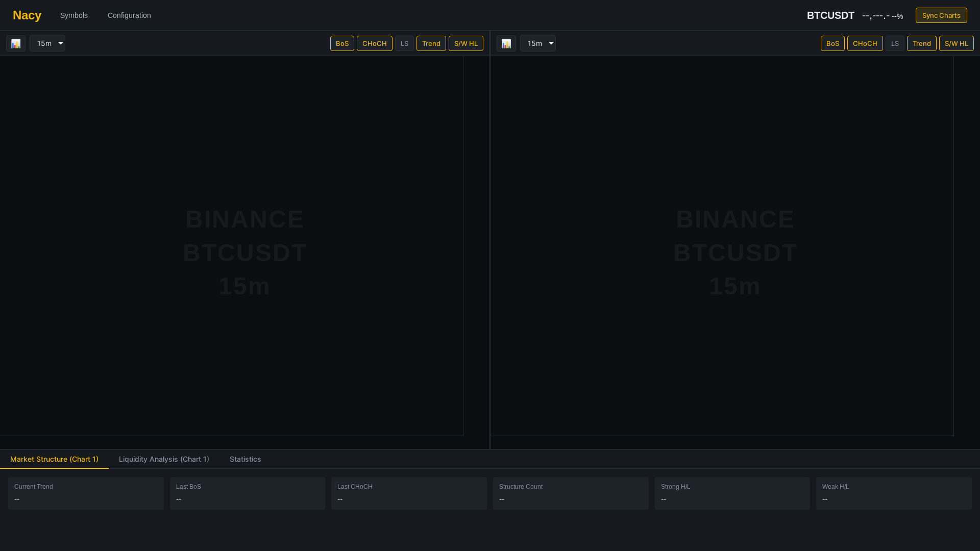Click the Nacy logo

coord(27,15)
